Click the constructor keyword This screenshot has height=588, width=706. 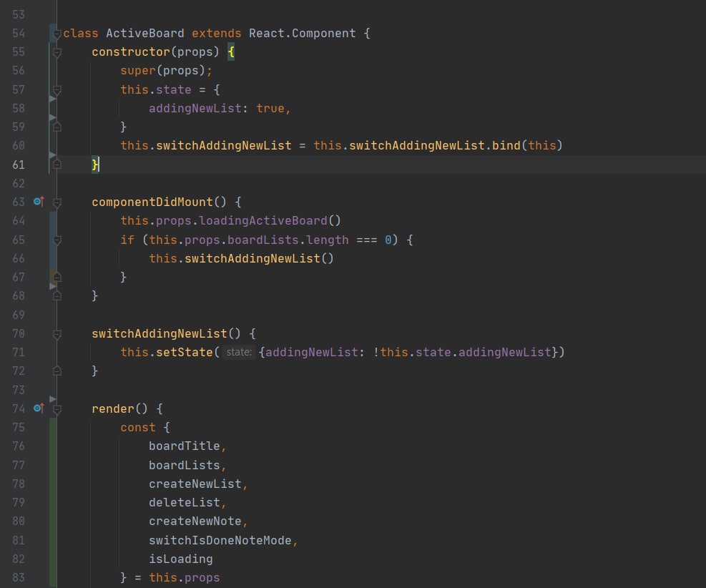(131, 52)
